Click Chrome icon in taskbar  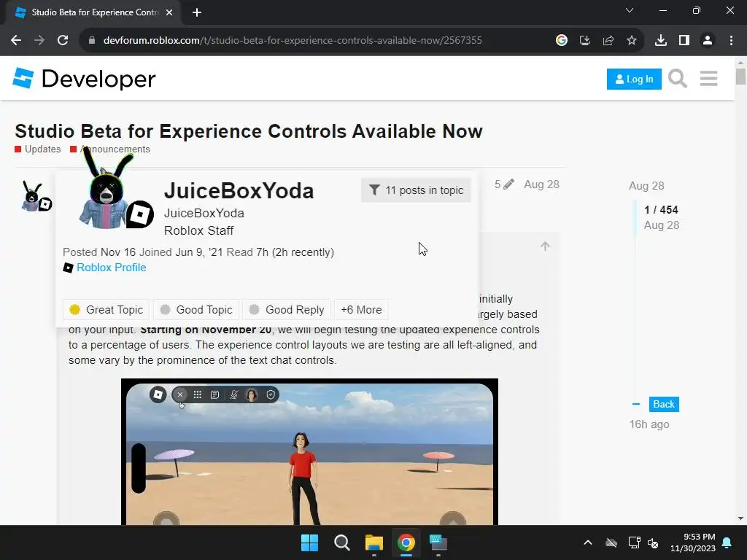click(x=406, y=542)
